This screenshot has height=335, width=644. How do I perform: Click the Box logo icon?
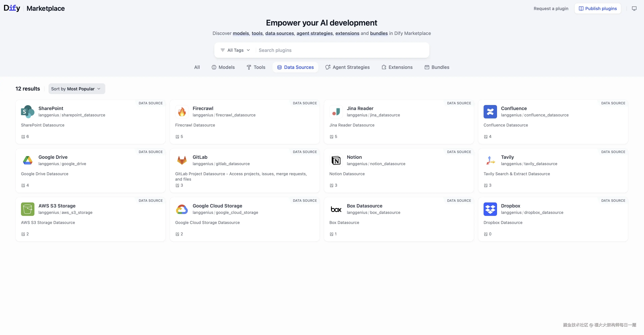[x=336, y=209]
